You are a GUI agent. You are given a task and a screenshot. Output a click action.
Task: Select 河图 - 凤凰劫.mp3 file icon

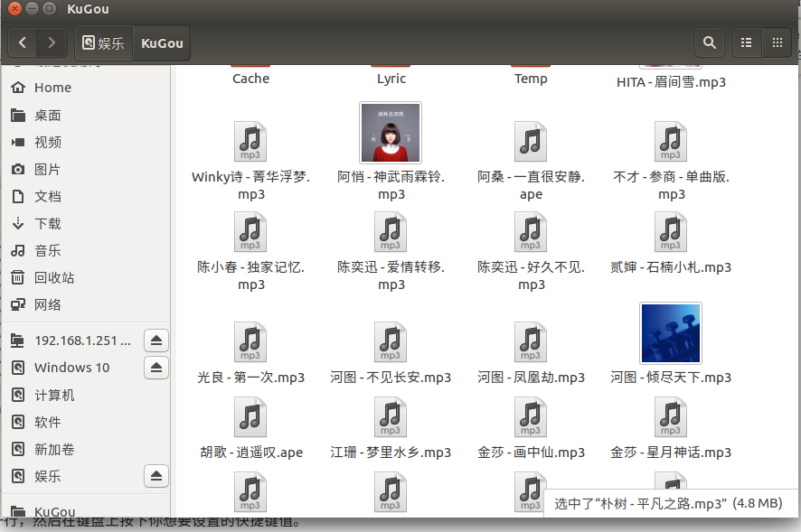(x=531, y=342)
